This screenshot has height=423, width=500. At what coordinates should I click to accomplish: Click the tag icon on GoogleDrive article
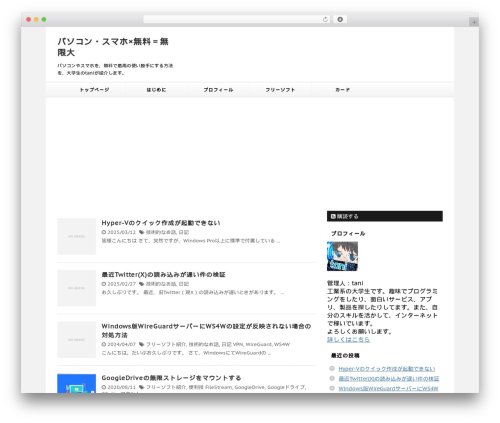[x=142, y=387]
